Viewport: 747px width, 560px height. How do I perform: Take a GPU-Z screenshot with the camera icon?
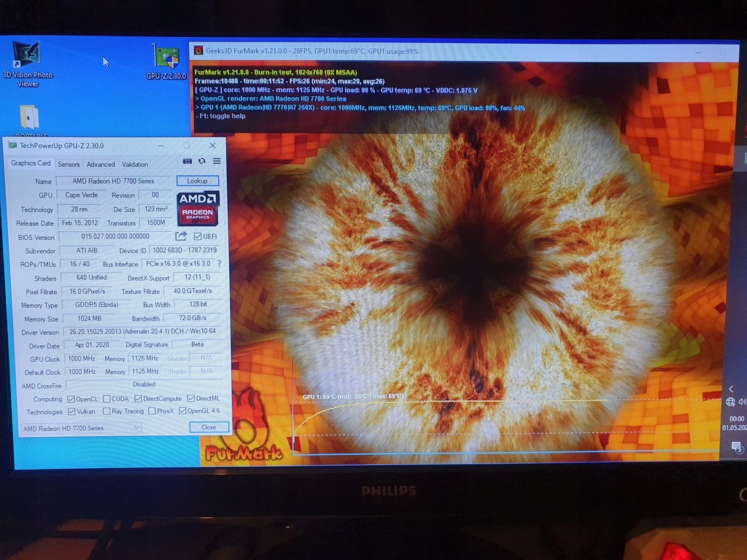tap(187, 161)
